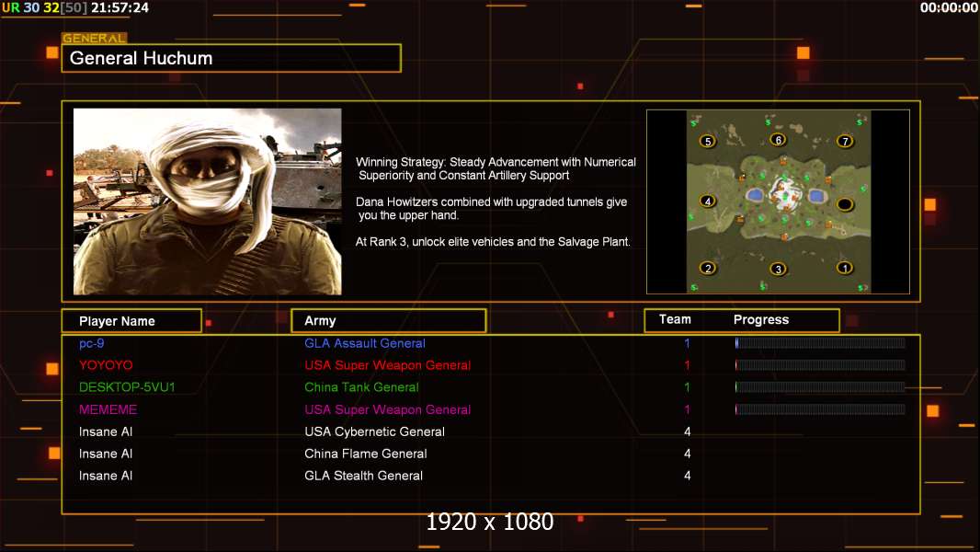Select start position 4 on the map
Image resolution: width=980 pixels, height=552 pixels.
pos(708,201)
